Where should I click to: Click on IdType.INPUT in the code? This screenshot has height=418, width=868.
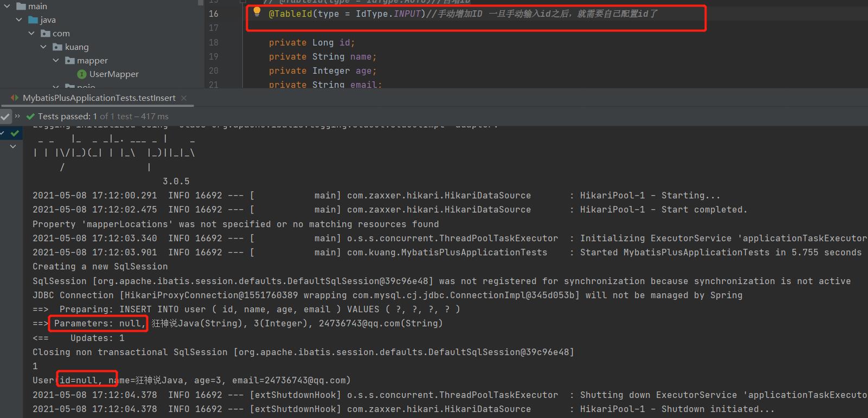click(388, 14)
